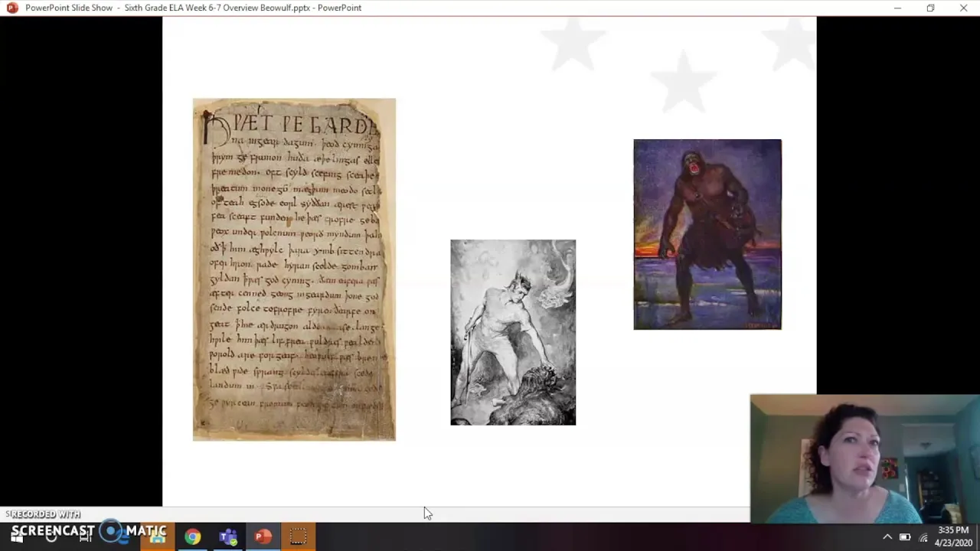Click the webcam video overlay
Image resolution: width=980 pixels, height=551 pixels.
(x=864, y=459)
